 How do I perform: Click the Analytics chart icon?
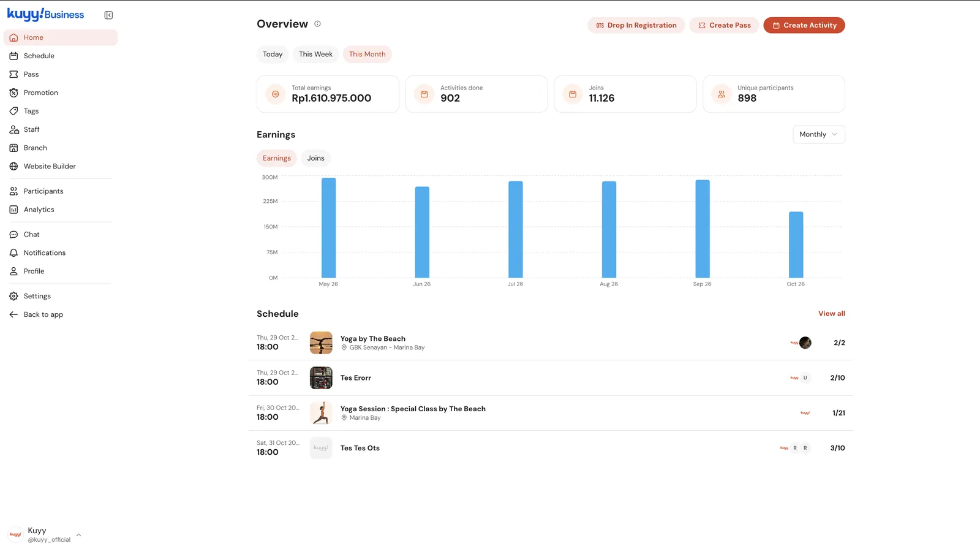[13, 210]
